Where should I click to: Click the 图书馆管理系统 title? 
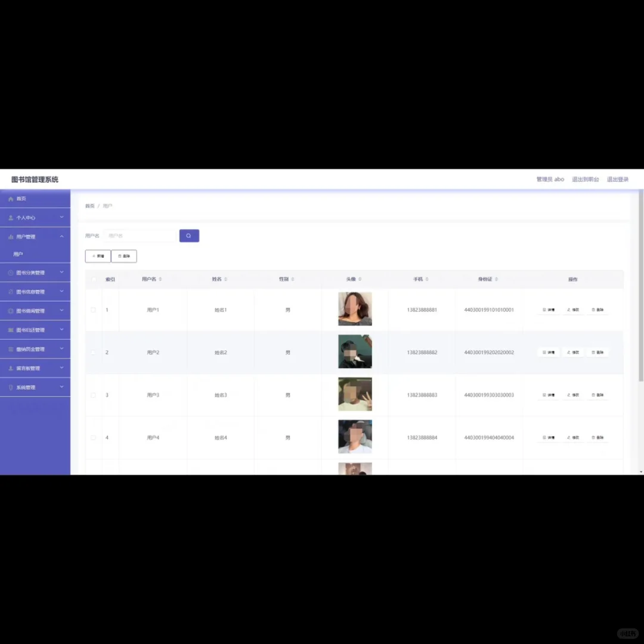click(35, 179)
